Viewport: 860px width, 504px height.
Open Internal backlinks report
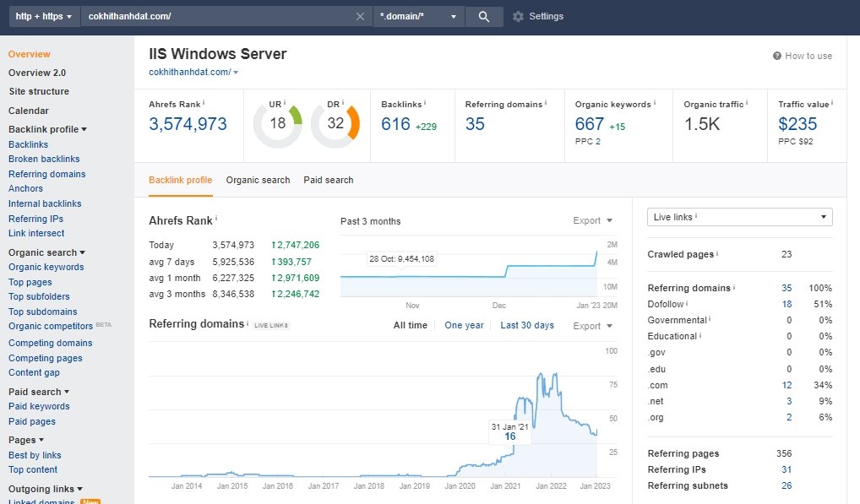(45, 203)
